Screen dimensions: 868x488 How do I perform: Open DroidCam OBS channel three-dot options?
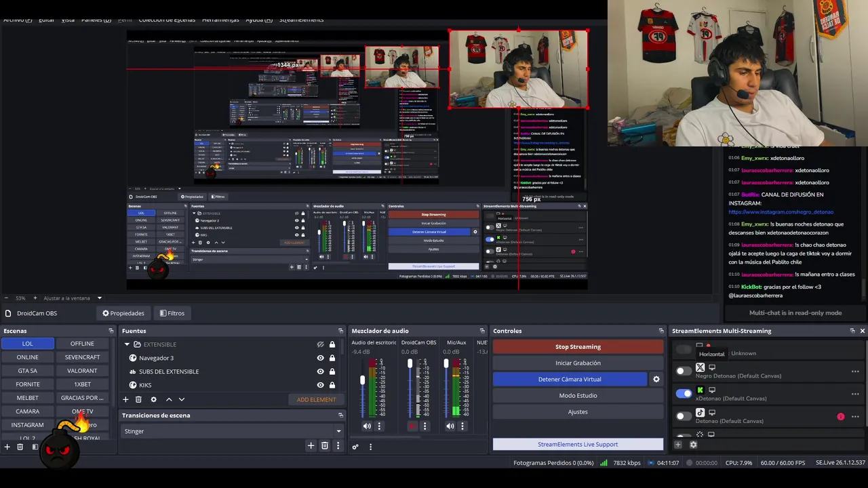point(425,426)
